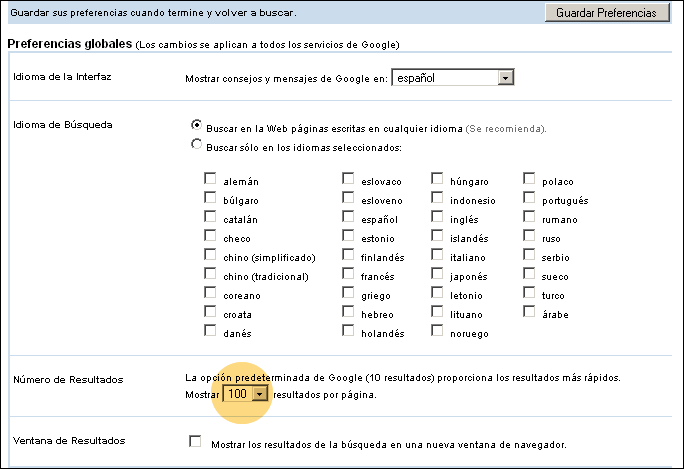
Task: Click the Guardar Preferencias button
Action: 605,13
